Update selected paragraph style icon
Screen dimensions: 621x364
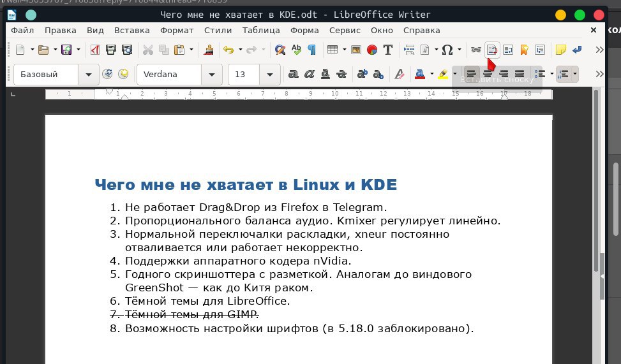[x=107, y=74]
